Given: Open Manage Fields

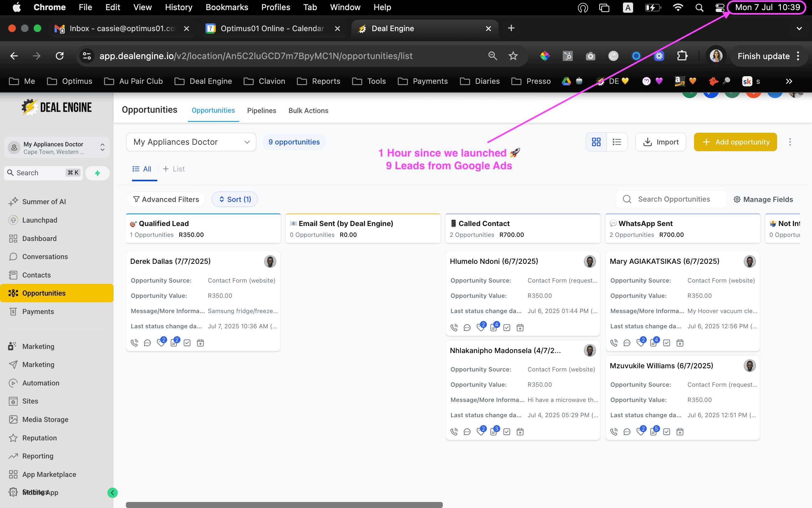Looking at the screenshot, I should [x=763, y=200].
